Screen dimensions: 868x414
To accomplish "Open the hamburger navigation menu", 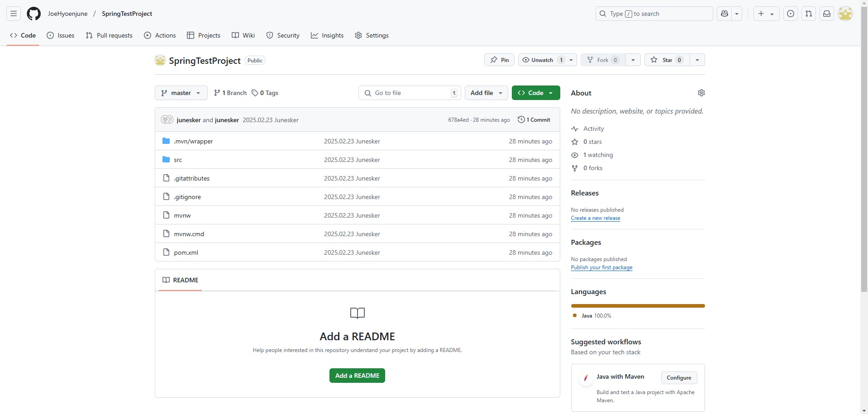I will (14, 14).
